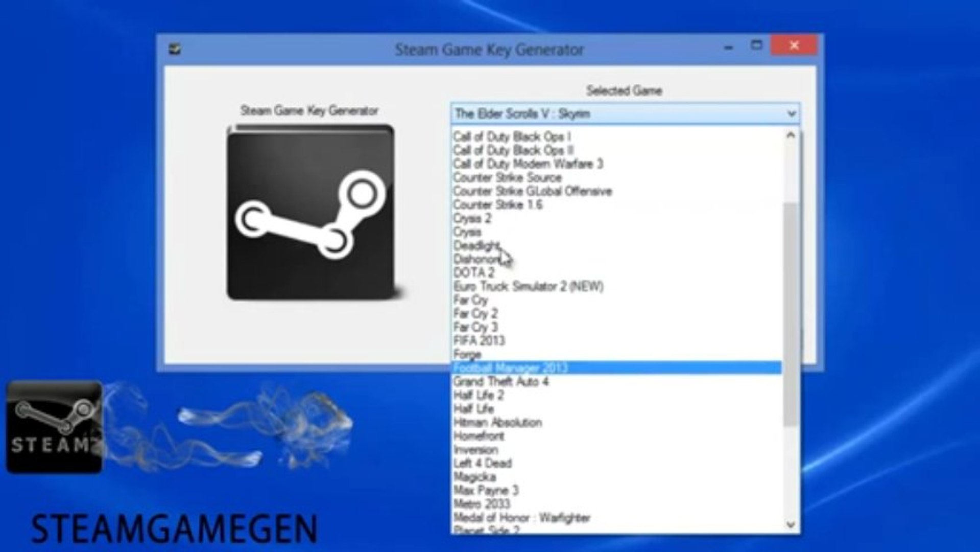Screen dimensions: 980x552
Task: Choose Counter Strike 1.6 entry
Action: [498, 204]
